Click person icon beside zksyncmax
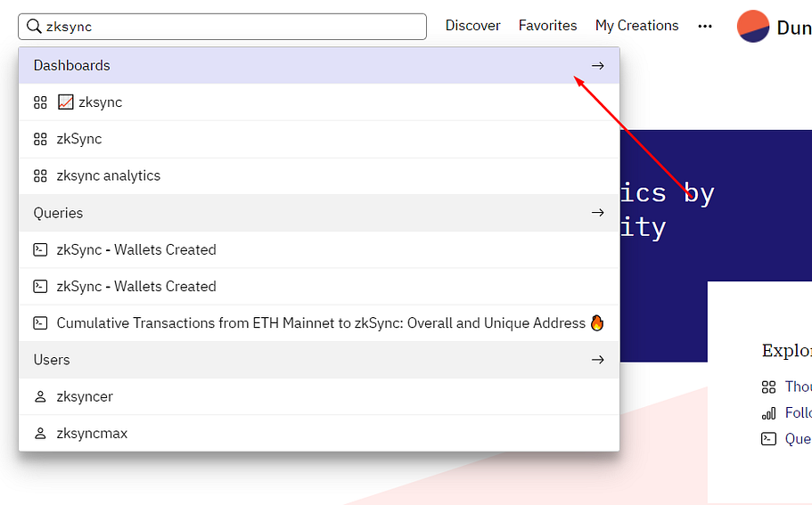 pos(40,434)
